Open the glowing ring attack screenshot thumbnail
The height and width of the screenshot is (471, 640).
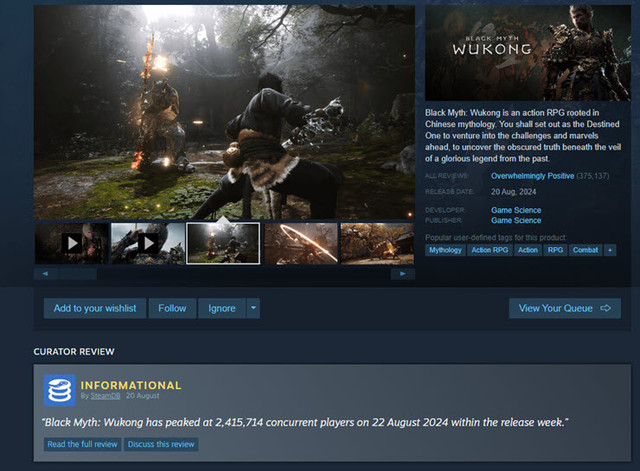(x=301, y=243)
